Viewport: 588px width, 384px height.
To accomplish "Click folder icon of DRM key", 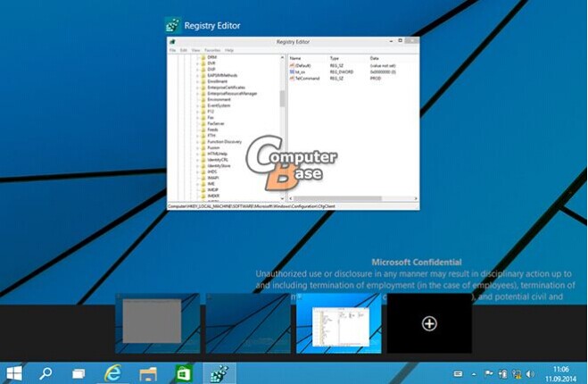I will point(203,57).
